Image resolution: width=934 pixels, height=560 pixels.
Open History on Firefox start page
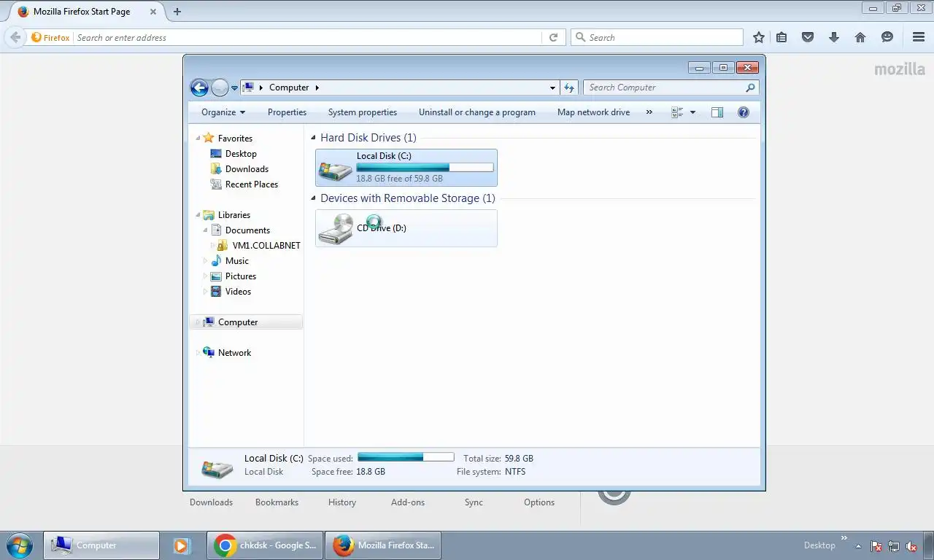(x=341, y=502)
